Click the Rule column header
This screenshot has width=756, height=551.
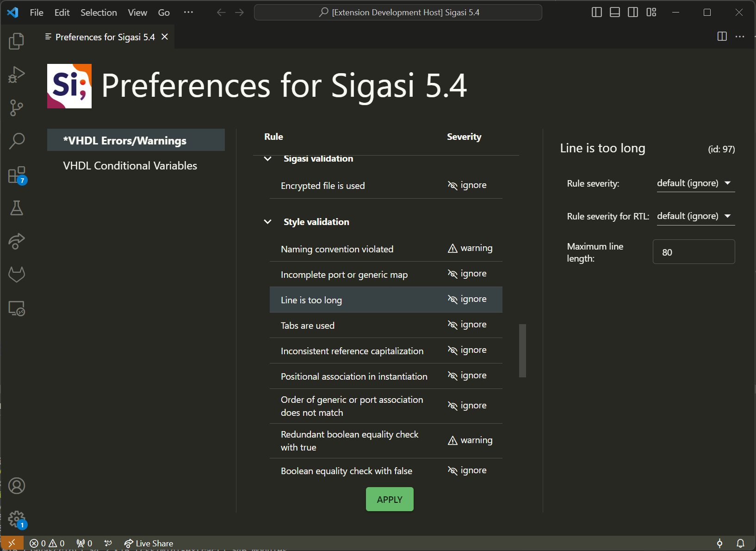(x=273, y=137)
